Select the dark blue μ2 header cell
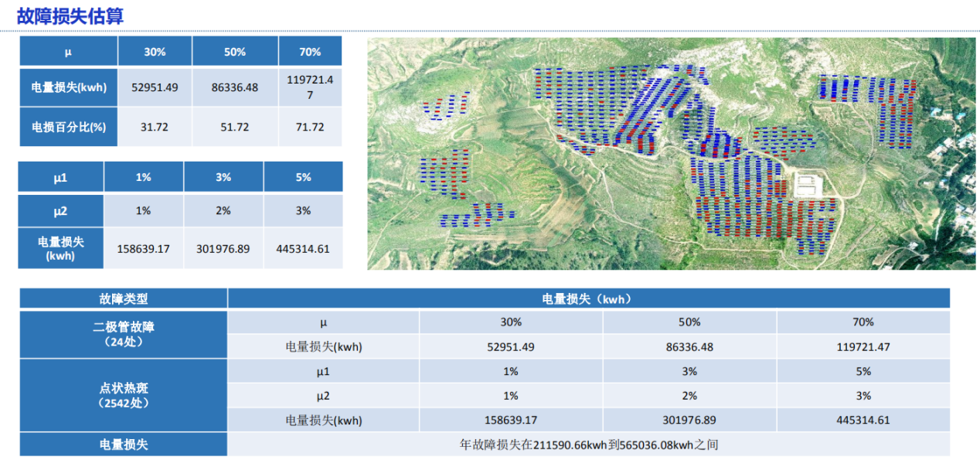This screenshot has height=467, width=980. (x=61, y=210)
